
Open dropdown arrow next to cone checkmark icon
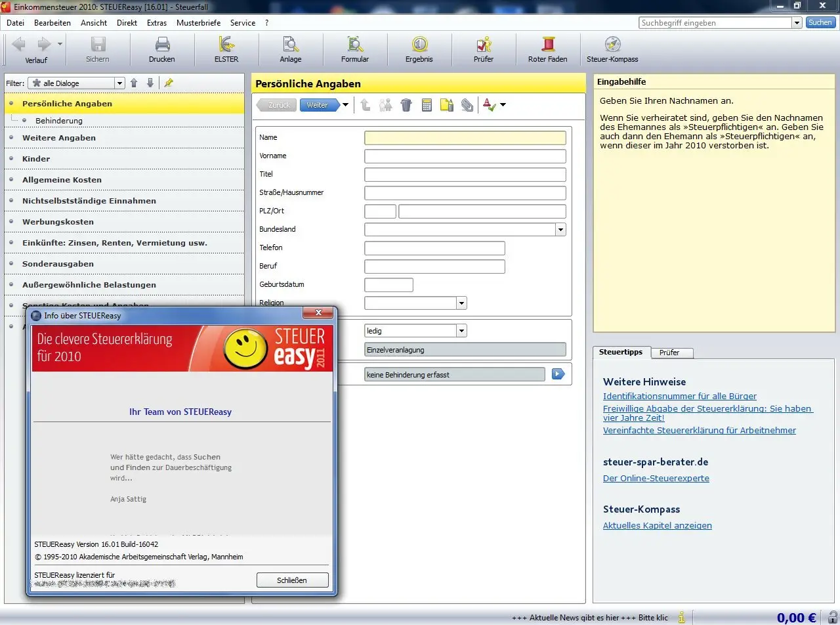coord(503,105)
